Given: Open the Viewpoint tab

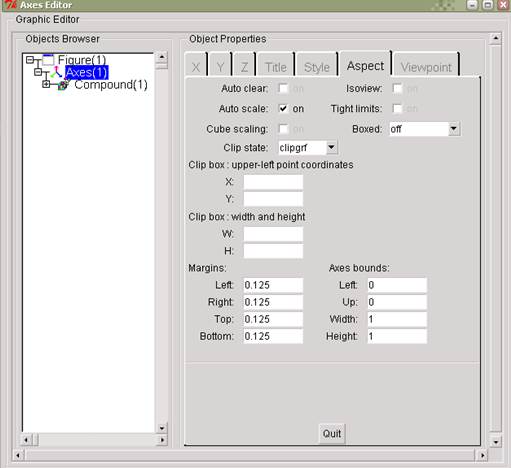Looking at the screenshot, I should click(x=426, y=66).
